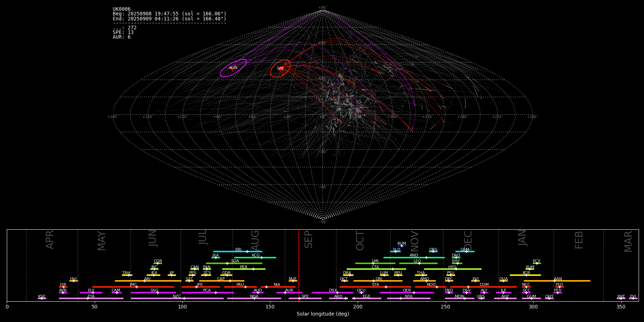Click the red dashed current solar longitude line
The image size is (644, 322).
pyautogui.click(x=299, y=265)
